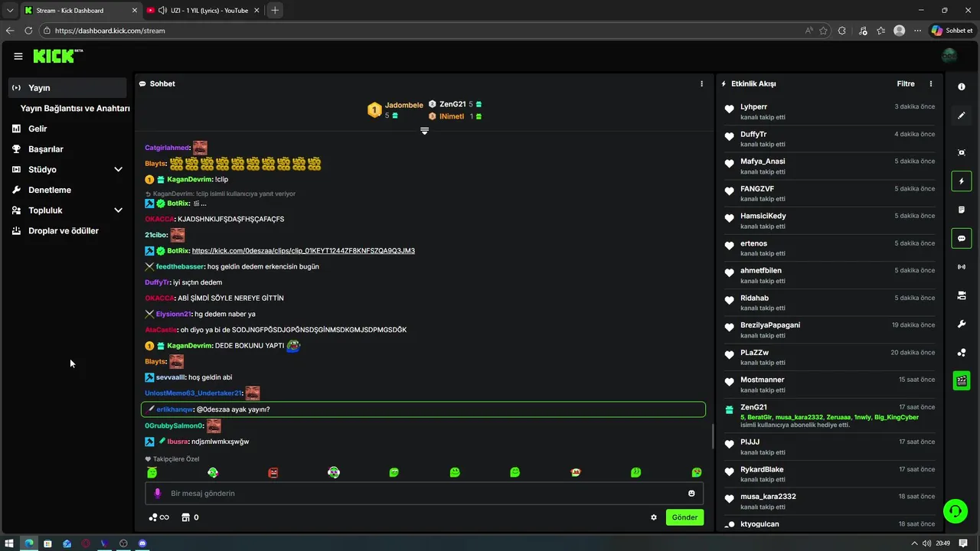Viewport: 980px width, 551px height.
Task: Open the emoji picker in message box
Action: [x=691, y=494]
